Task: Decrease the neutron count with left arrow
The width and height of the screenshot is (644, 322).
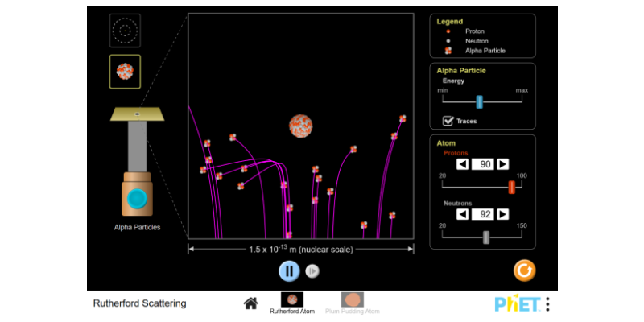Action: coord(463,214)
